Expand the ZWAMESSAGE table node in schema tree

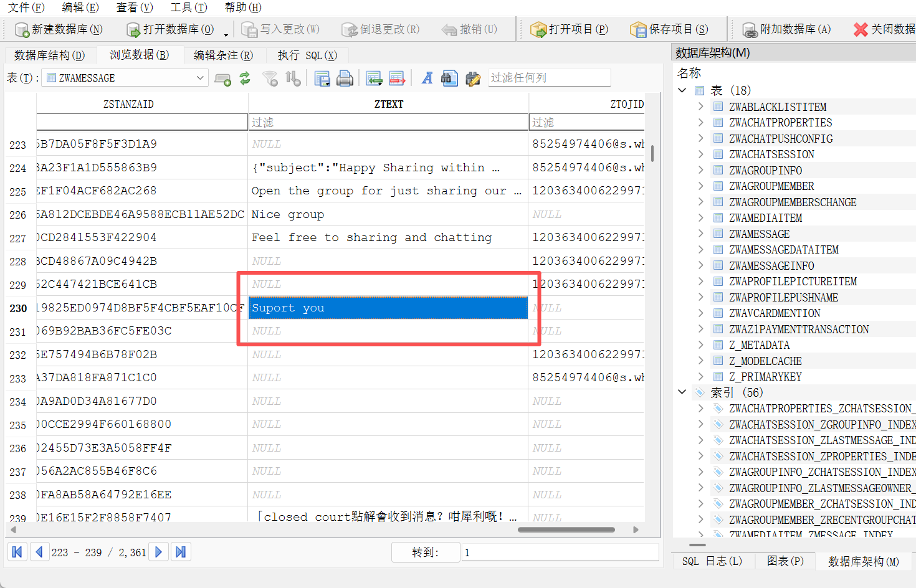tap(701, 234)
